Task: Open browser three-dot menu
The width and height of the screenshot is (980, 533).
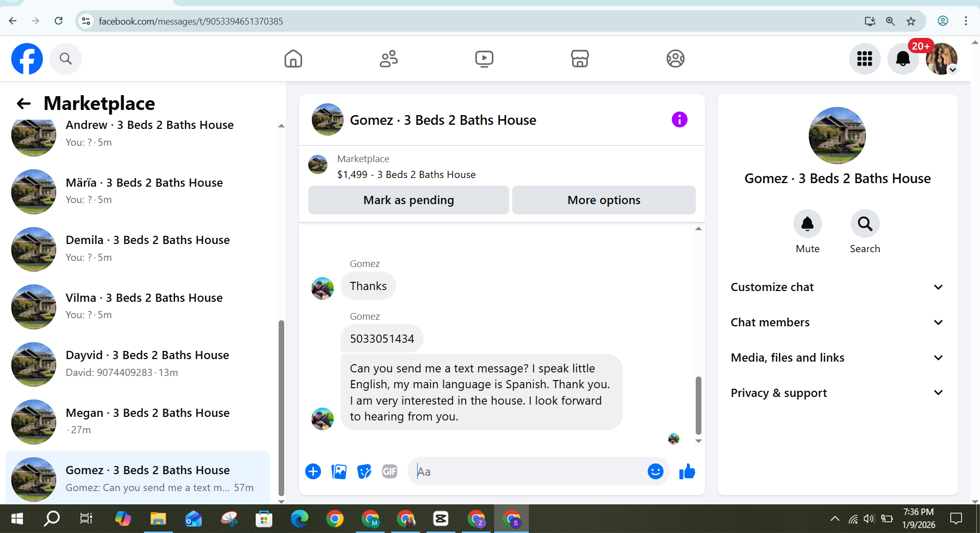Action: [966, 21]
